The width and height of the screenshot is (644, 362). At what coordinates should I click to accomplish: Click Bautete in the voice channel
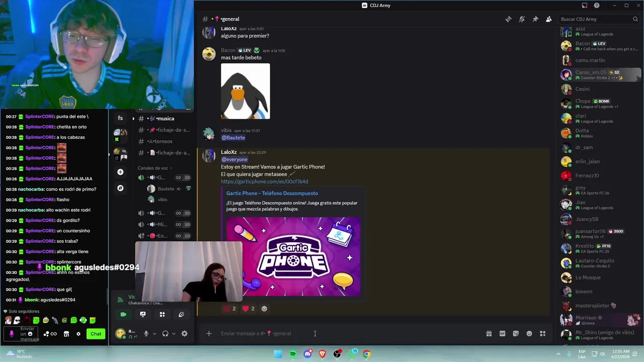(x=169, y=189)
